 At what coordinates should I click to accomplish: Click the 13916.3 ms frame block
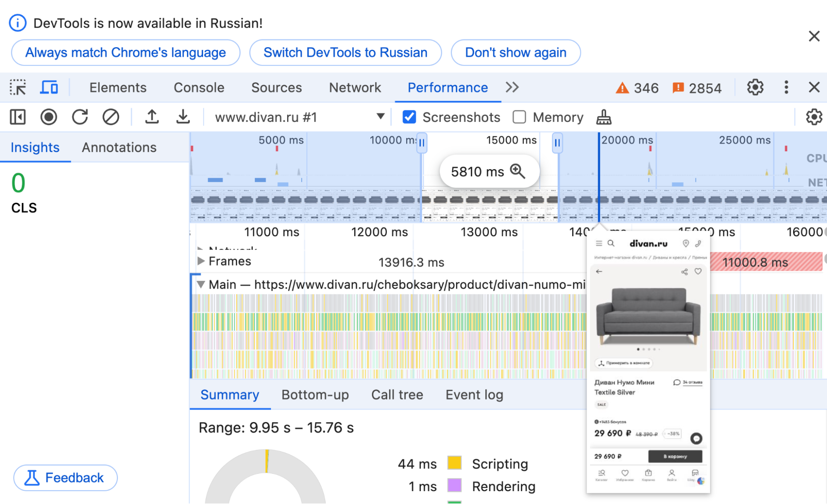(411, 262)
